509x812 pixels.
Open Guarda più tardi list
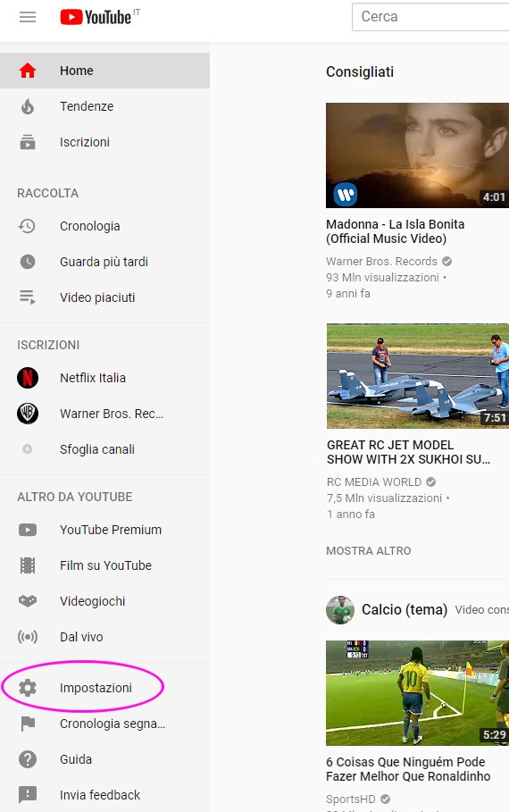(104, 262)
